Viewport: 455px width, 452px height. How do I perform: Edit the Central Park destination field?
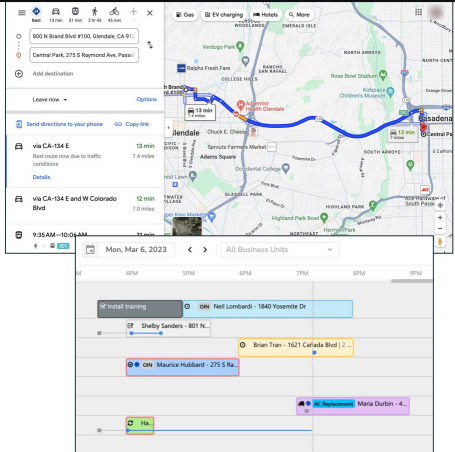coord(84,55)
